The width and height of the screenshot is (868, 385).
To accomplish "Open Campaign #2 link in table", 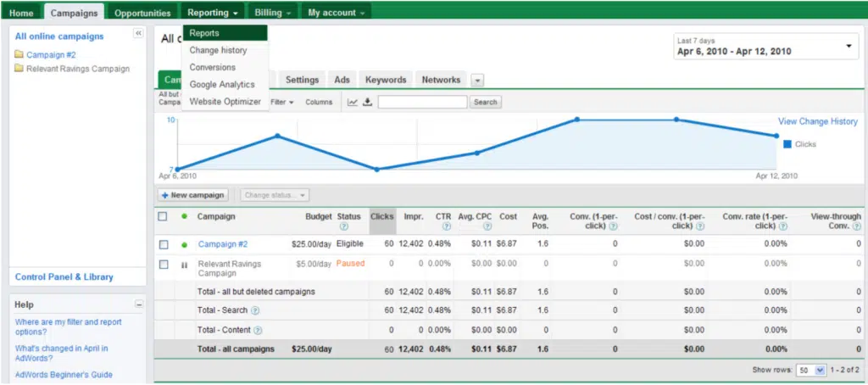I will pos(223,244).
